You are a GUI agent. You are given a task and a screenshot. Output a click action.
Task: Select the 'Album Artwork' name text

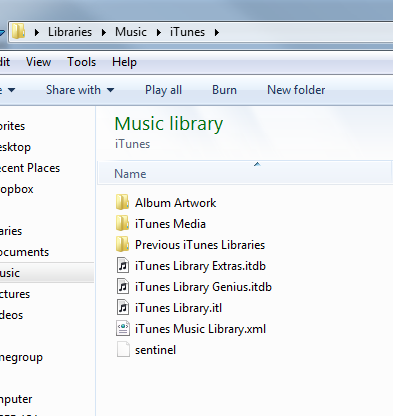(x=175, y=203)
